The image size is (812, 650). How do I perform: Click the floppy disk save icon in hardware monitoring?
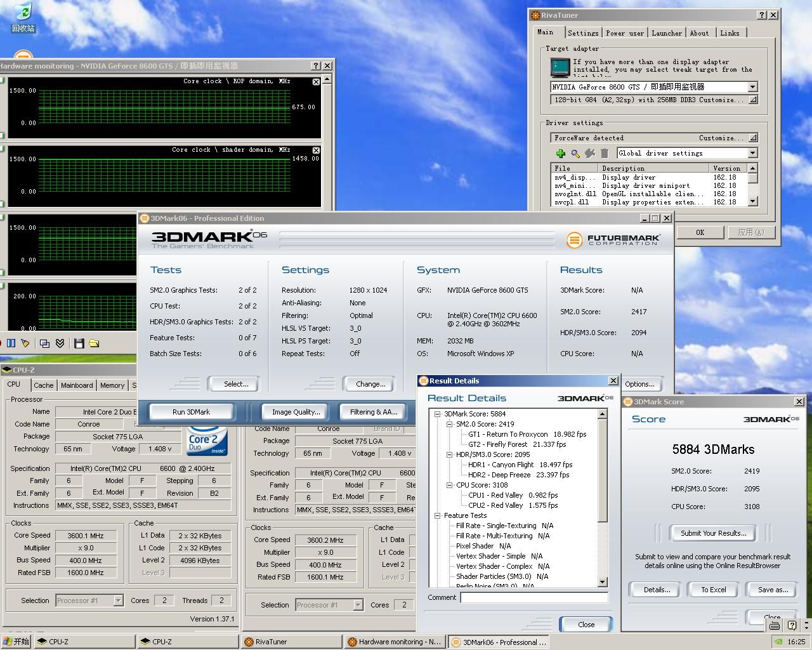tap(79, 343)
